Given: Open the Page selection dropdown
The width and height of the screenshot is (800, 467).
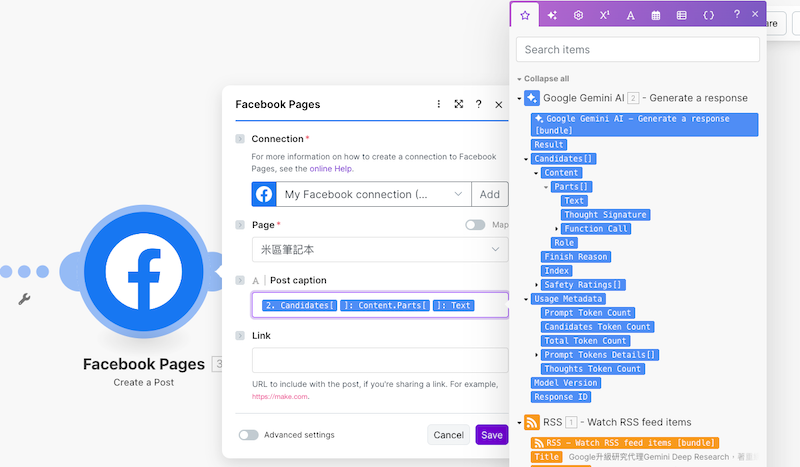Looking at the screenshot, I should coord(380,249).
